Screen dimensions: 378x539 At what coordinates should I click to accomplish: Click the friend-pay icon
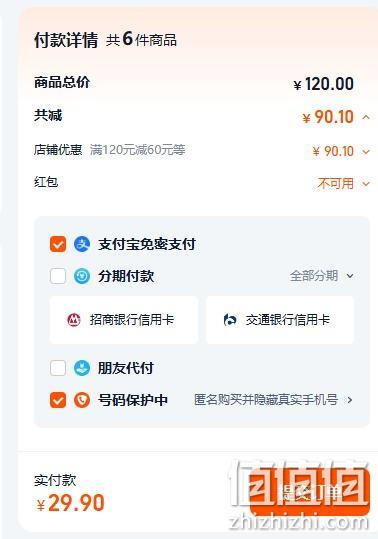click(x=82, y=368)
